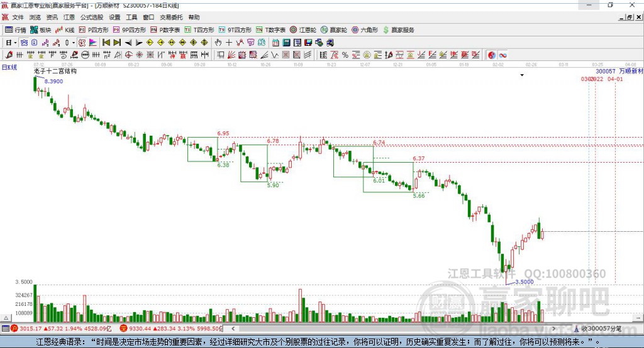Click the red pencil drawing tool
This screenshot has width=644, height=348.
(x=9, y=55)
